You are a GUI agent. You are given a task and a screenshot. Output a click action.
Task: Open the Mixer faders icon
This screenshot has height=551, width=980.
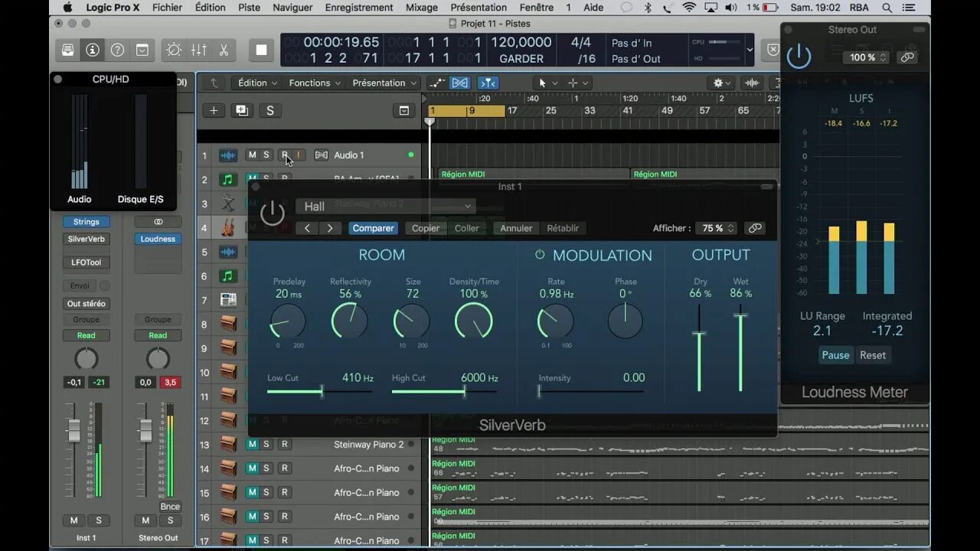click(199, 50)
